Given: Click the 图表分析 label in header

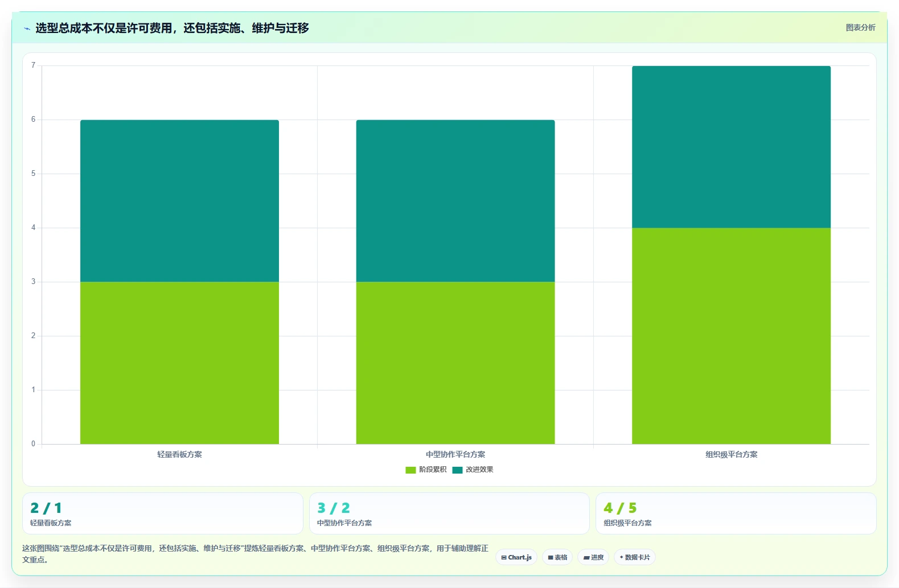Looking at the screenshot, I should (x=860, y=27).
